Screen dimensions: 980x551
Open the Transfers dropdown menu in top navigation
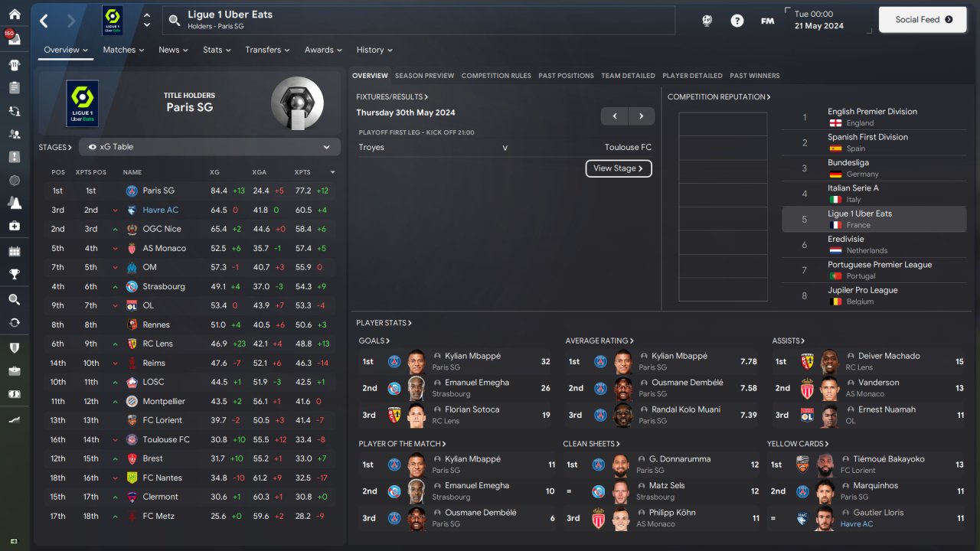pyautogui.click(x=267, y=50)
